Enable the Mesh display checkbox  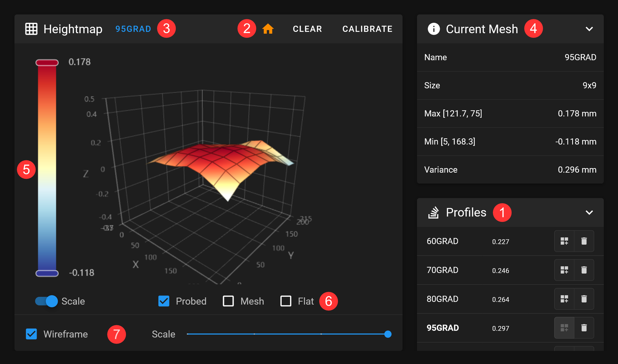pos(229,301)
